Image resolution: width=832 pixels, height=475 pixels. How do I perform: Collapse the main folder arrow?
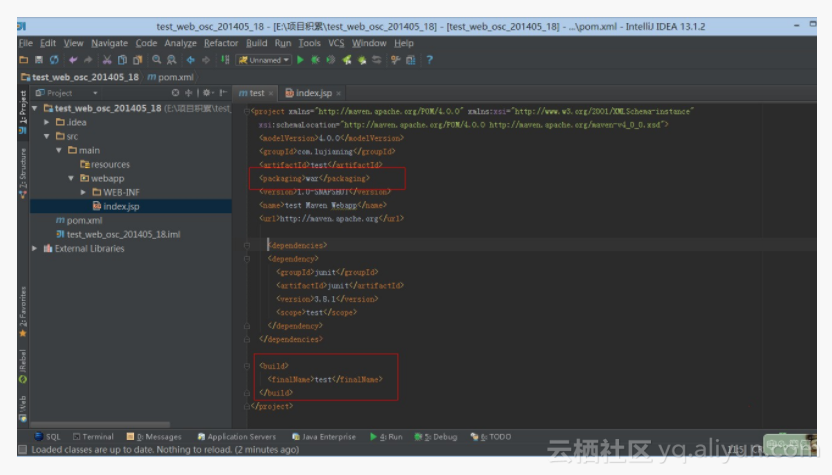(59, 150)
